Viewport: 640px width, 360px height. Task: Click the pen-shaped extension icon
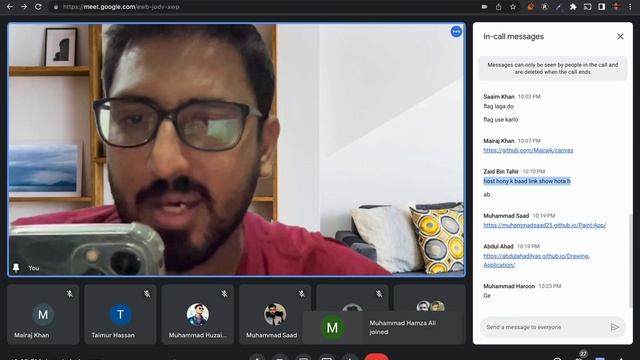tap(559, 7)
